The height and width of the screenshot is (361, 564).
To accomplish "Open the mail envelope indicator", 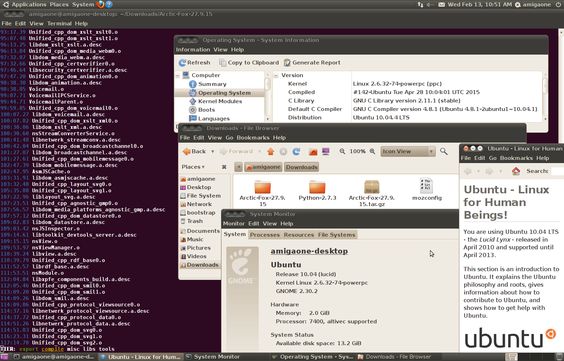I will 441,5.
